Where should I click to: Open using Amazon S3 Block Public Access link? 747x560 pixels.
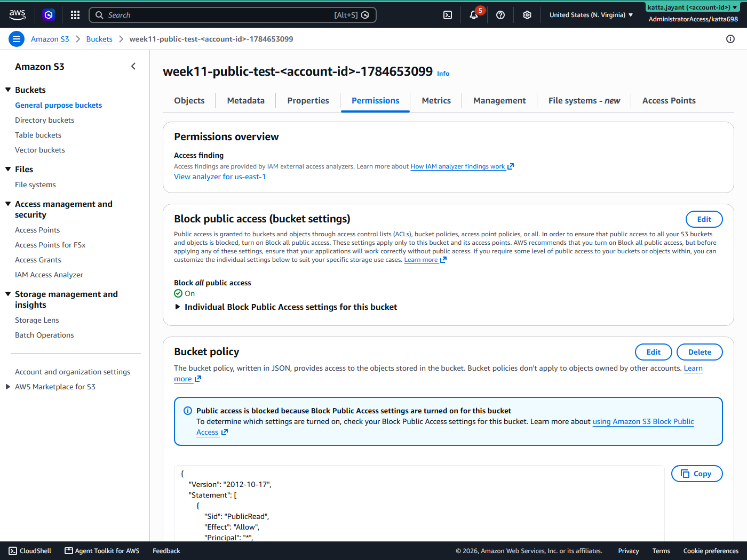[x=643, y=421]
